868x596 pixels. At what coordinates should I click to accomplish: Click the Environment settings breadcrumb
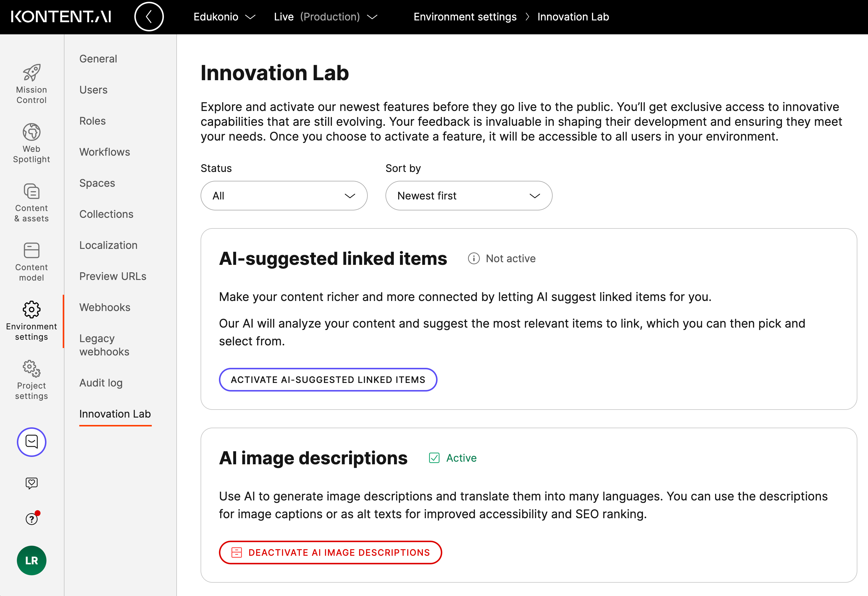tap(465, 17)
